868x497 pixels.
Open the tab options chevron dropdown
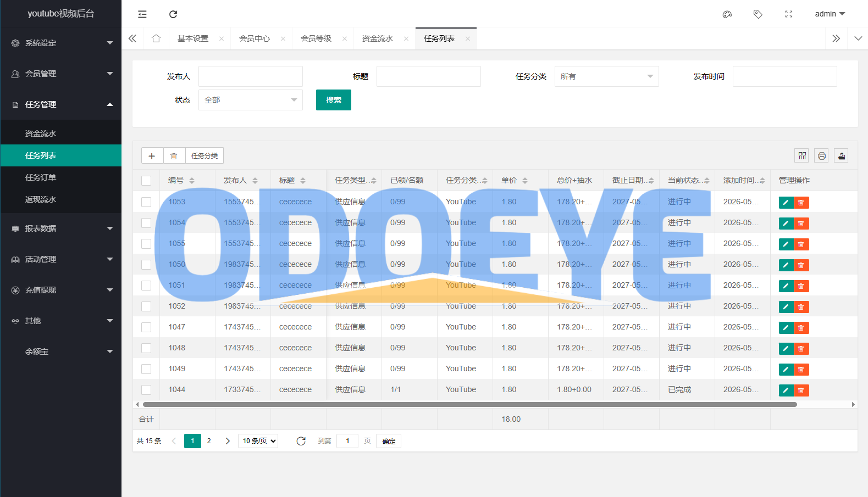click(x=858, y=38)
